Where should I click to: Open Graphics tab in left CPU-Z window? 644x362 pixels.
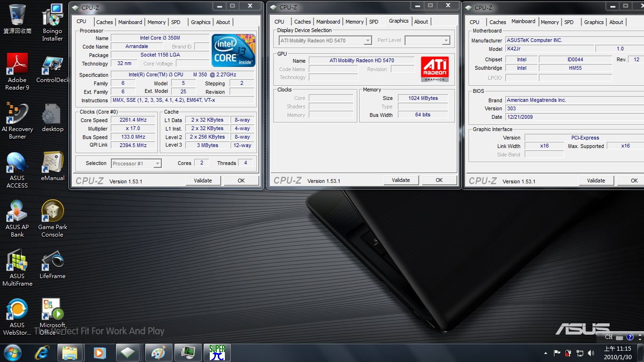point(201,22)
